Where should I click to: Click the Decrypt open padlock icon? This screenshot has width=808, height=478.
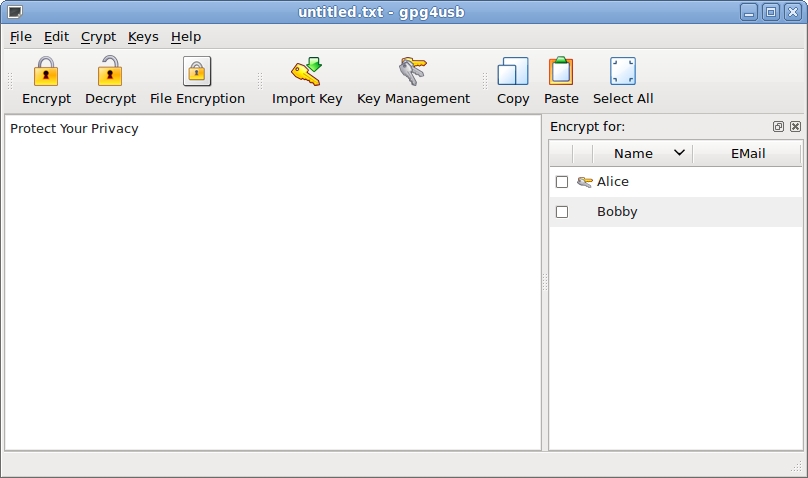coord(110,71)
